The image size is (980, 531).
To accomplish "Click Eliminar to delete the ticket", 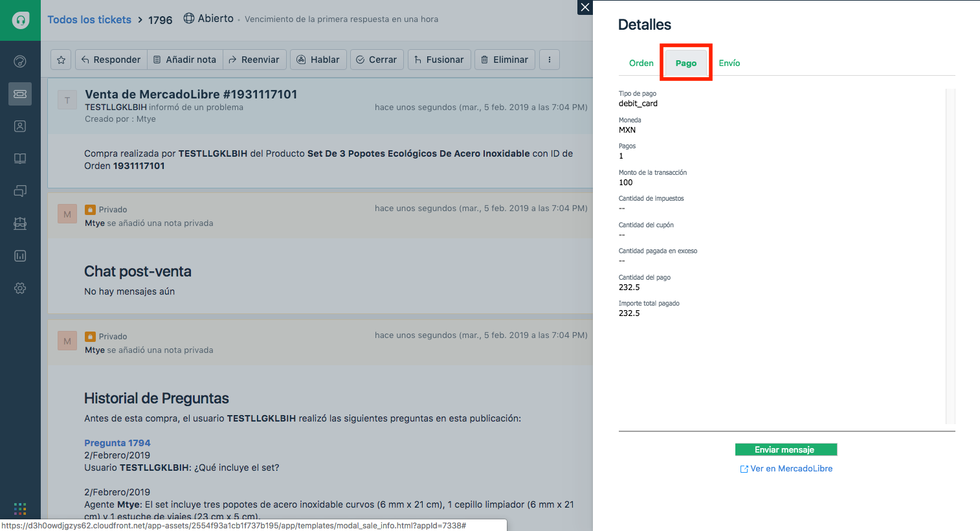I will click(x=505, y=60).
